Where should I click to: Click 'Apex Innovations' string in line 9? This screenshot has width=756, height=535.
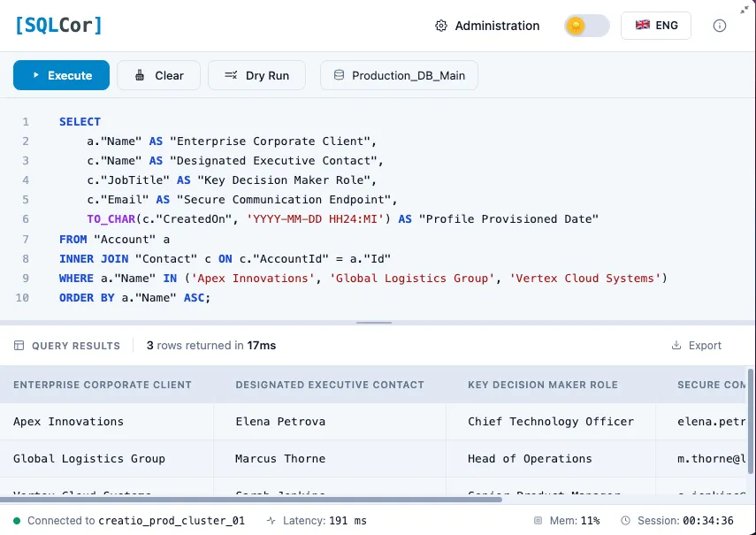coord(253,278)
